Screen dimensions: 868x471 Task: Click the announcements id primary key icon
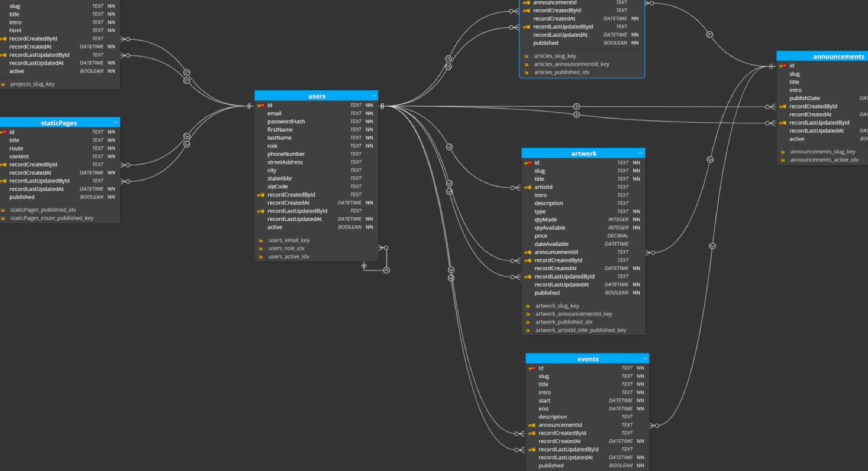click(782, 66)
